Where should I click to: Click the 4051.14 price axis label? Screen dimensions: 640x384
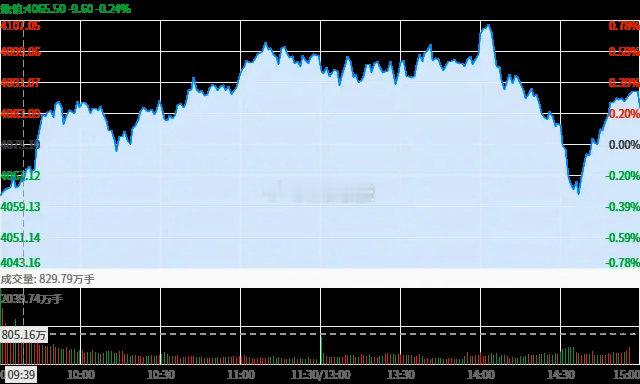(20, 238)
